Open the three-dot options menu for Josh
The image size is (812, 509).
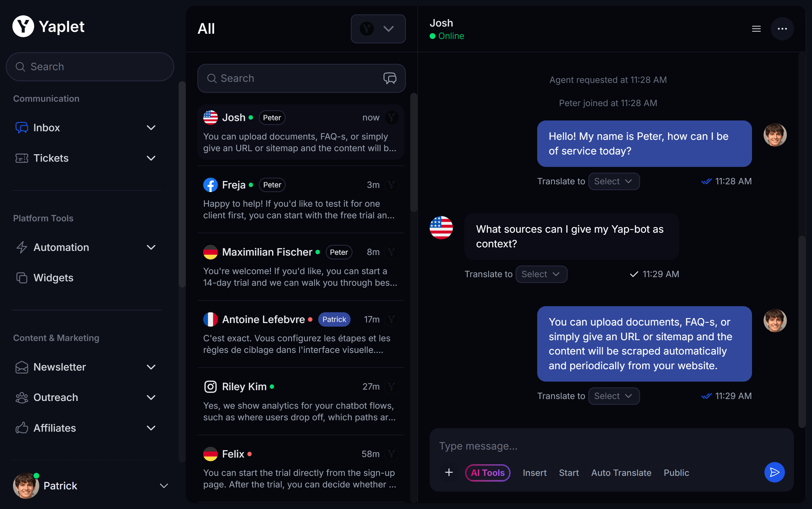point(782,29)
